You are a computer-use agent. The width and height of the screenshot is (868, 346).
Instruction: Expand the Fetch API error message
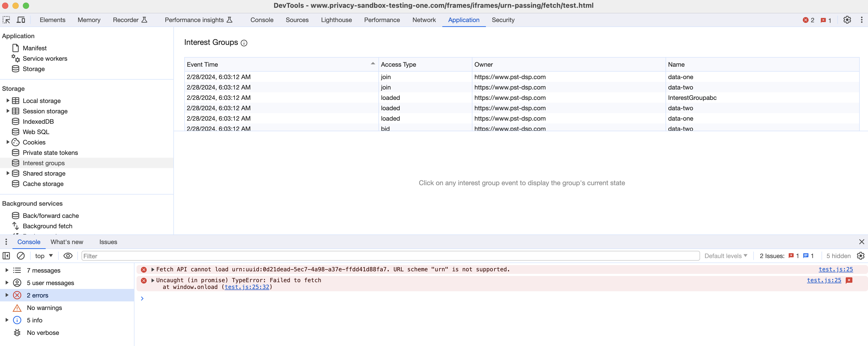(x=153, y=269)
